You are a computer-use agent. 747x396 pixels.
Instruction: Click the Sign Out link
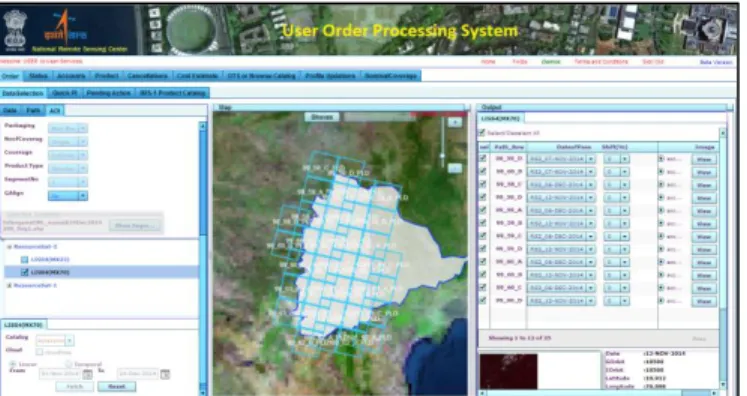tap(653, 62)
